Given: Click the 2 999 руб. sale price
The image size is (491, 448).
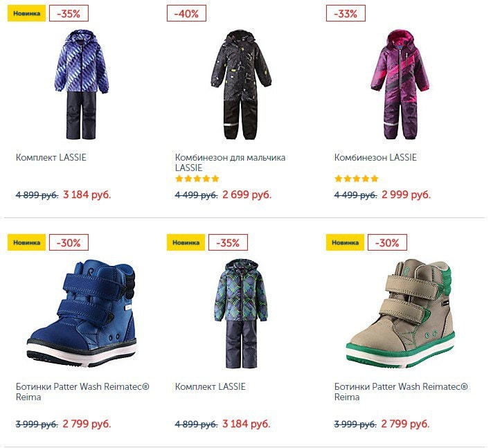Looking at the screenshot, I should 406,195.
